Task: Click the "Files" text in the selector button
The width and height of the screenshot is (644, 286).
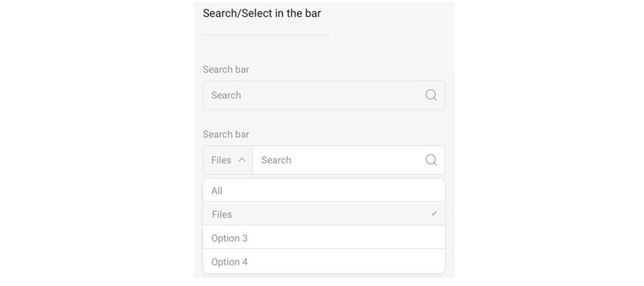Action: [221, 160]
